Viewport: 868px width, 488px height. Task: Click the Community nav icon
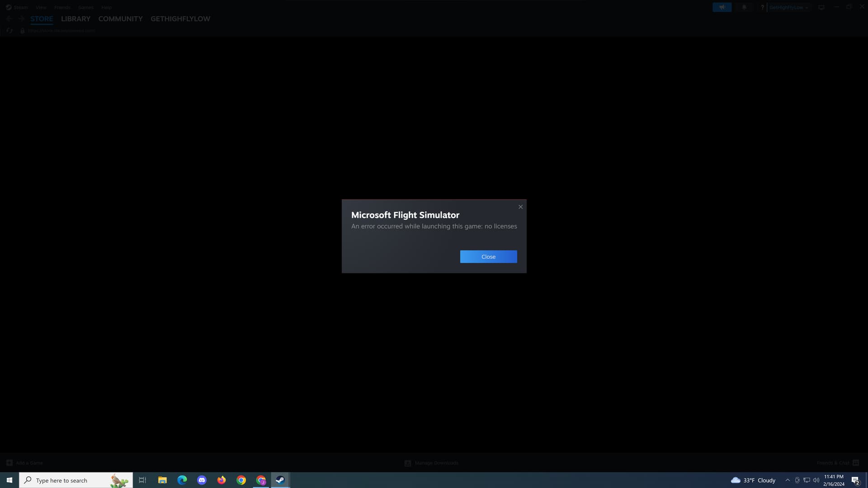[120, 19]
